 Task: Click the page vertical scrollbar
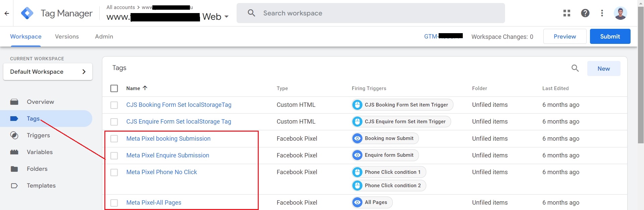tap(641, 75)
